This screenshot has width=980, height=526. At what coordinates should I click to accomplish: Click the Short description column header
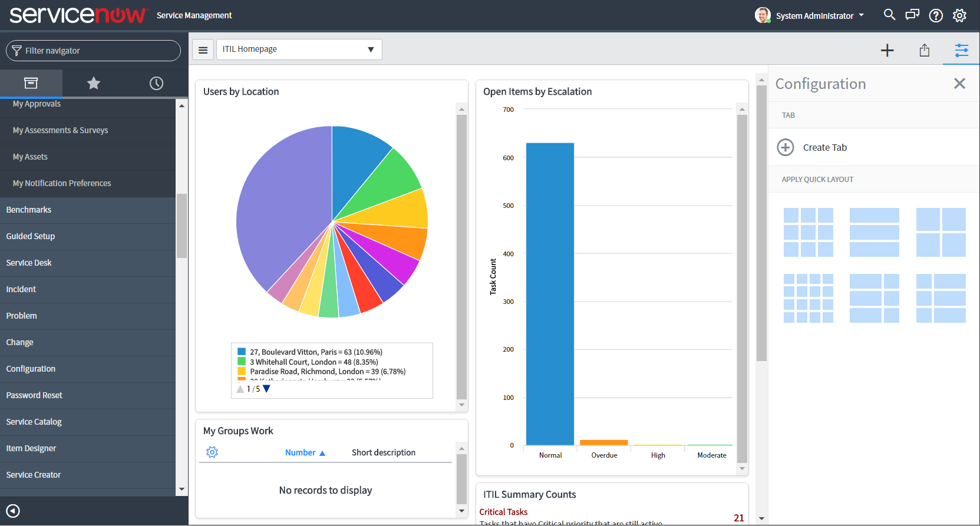384,452
